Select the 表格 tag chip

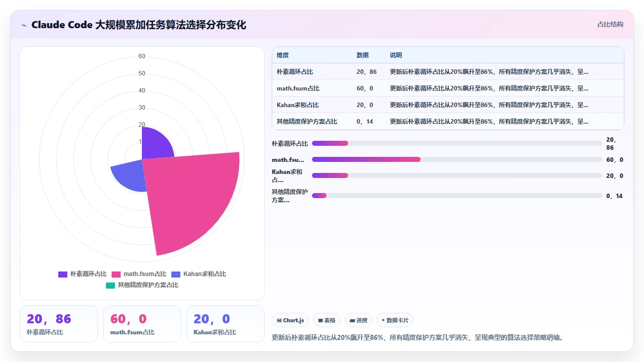[x=327, y=320]
